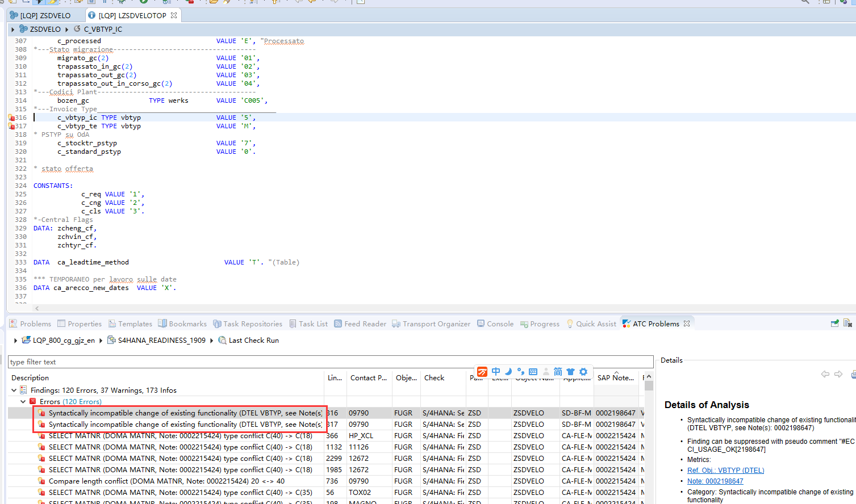Open the search tool in the top-right toolbar

pos(805,3)
